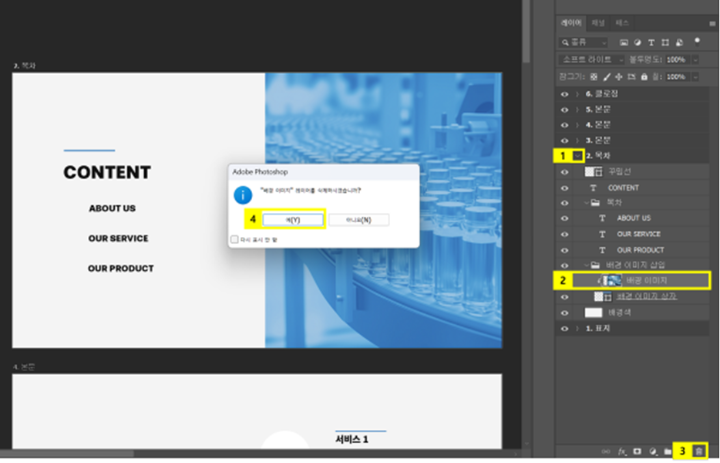The height and width of the screenshot is (463, 720).
Task: Click lock transparent pixels checkerboard icon
Action: tap(594, 77)
